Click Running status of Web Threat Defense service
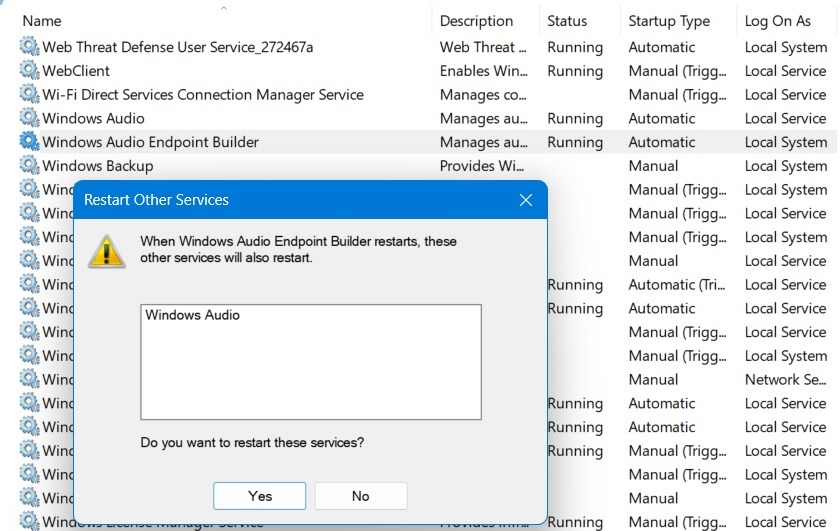This screenshot has width=840, height=531. 575,48
